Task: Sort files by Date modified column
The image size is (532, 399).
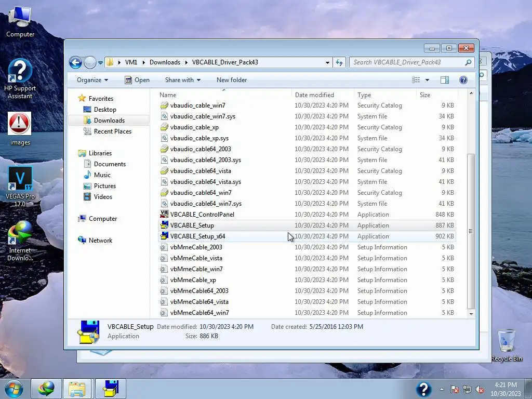Action: coord(322,95)
